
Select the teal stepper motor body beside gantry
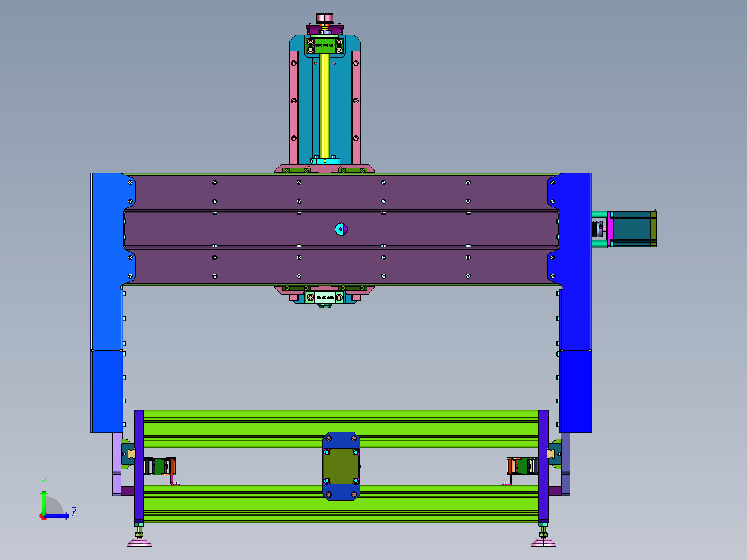click(631, 229)
